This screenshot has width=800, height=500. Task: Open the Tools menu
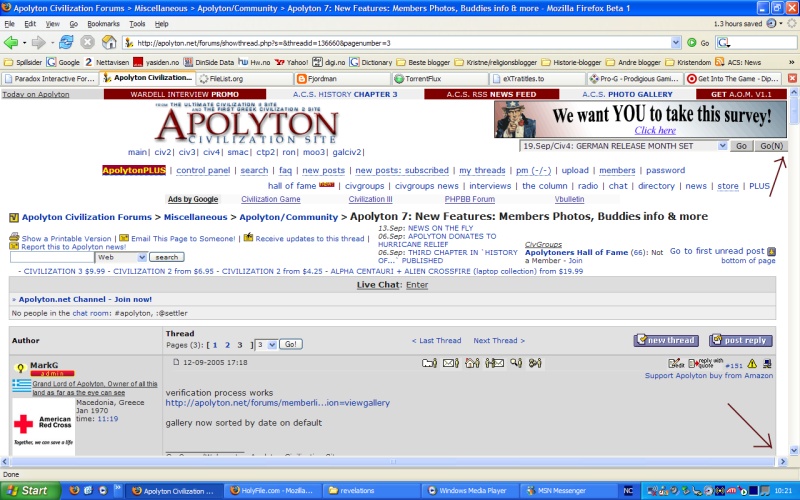point(137,24)
